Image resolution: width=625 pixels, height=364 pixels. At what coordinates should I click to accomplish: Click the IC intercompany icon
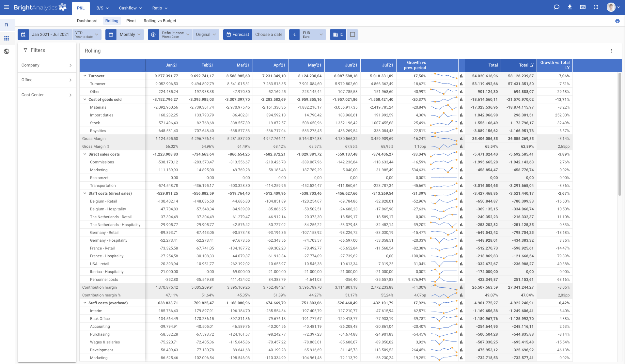[338, 34]
